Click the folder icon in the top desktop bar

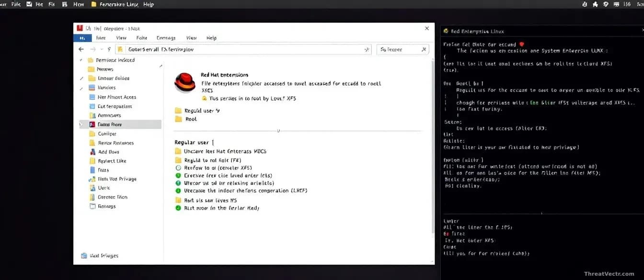point(93,4)
